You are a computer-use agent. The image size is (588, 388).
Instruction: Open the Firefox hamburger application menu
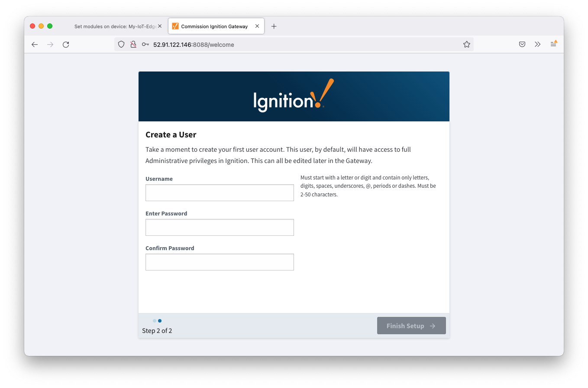tap(553, 44)
